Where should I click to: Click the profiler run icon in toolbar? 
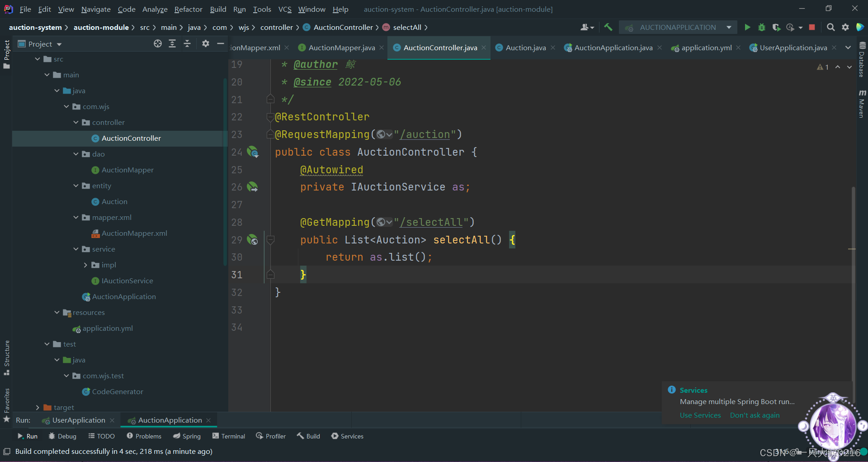(x=790, y=28)
